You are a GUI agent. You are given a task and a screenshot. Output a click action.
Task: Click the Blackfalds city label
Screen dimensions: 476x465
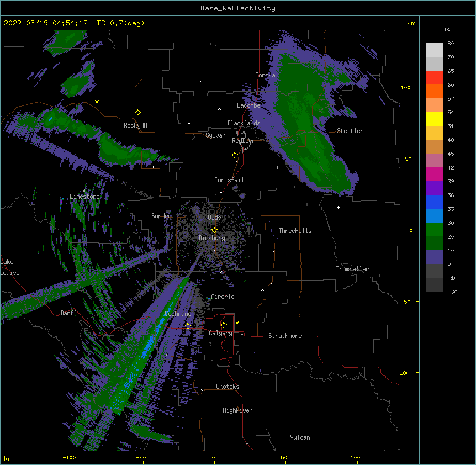point(244,123)
